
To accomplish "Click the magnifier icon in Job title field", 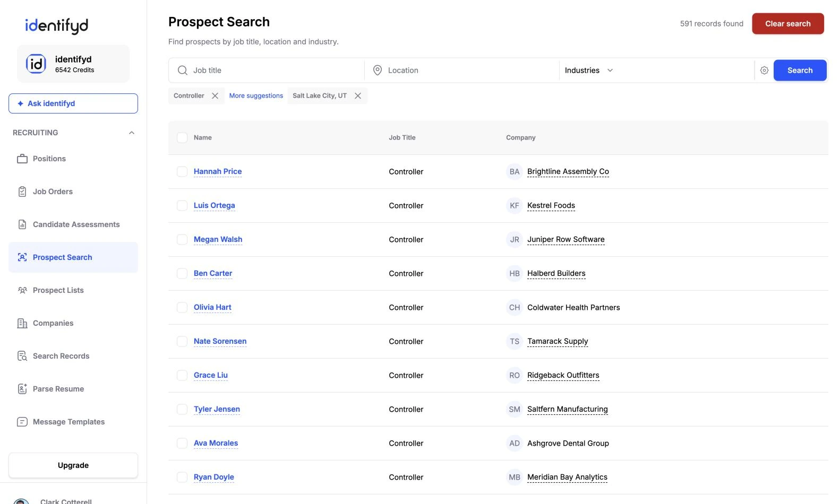I will [183, 70].
